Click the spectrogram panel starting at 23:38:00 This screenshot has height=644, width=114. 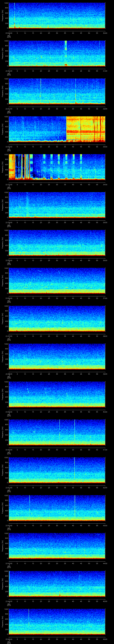pyautogui.click(x=57, y=357)
